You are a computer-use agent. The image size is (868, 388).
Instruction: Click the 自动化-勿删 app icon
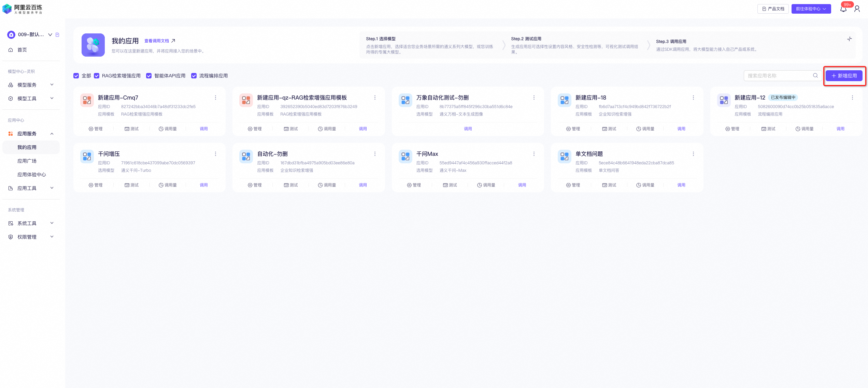[x=246, y=156]
